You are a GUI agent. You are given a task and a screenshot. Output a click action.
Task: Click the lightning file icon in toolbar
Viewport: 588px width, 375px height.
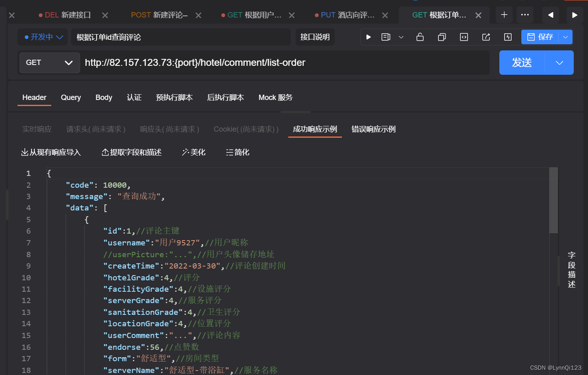point(508,37)
